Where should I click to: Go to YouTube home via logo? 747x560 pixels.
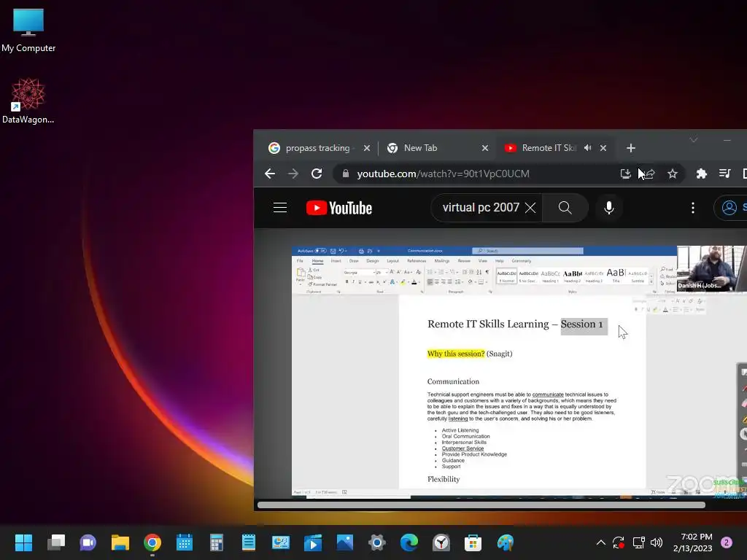(338, 208)
